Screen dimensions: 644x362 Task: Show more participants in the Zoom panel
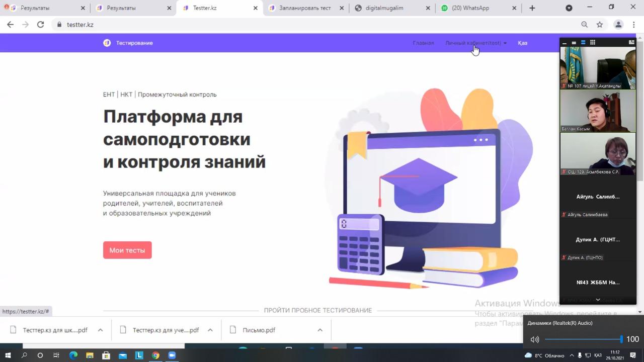coord(598,300)
